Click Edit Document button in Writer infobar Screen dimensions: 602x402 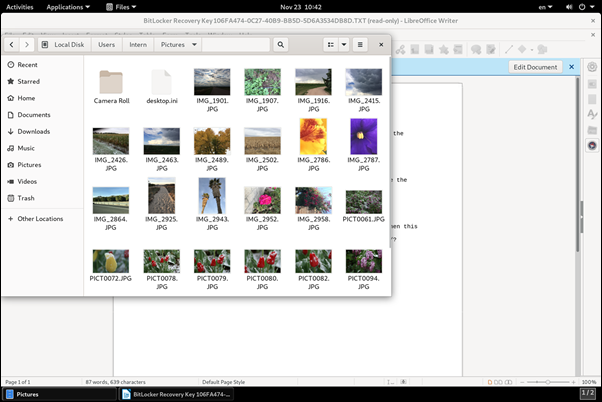click(535, 67)
